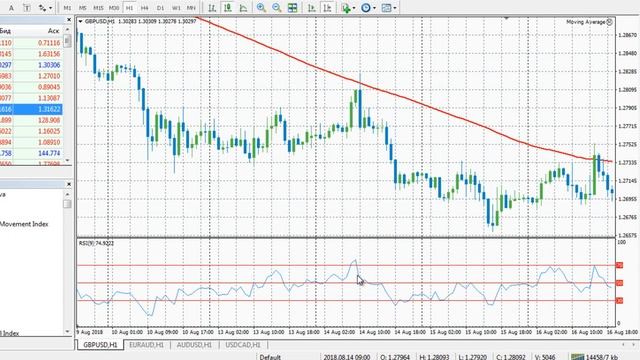Viewport: 640px width, 360px height.
Task: Close the Market Watch panel
Action: [69, 20]
